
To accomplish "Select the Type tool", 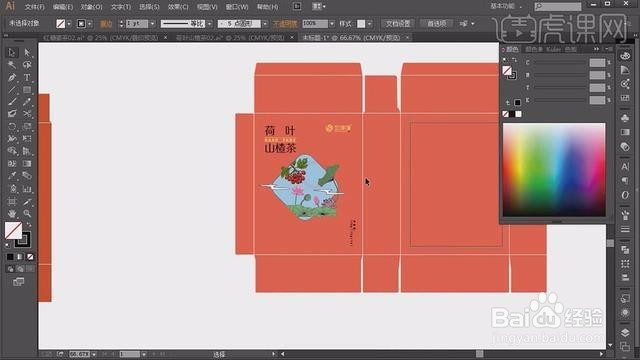I will [27, 77].
